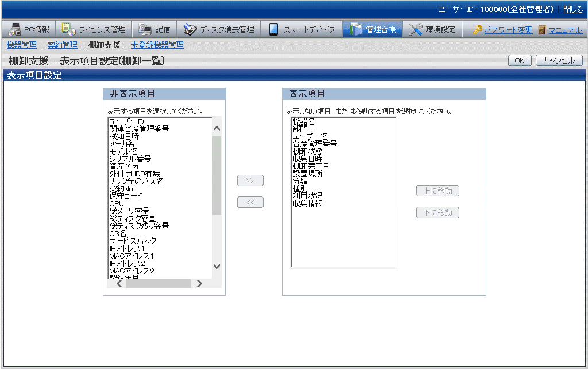This screenshot has width=588, height=370.
Task: Move item back with << button
Action: 250,202
